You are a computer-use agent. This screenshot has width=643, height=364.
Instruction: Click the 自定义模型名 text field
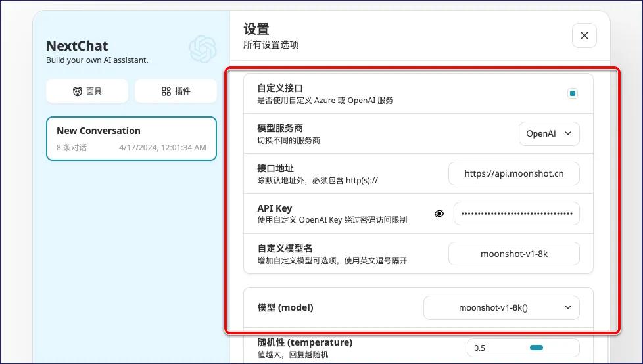click(x=513, y=254)
